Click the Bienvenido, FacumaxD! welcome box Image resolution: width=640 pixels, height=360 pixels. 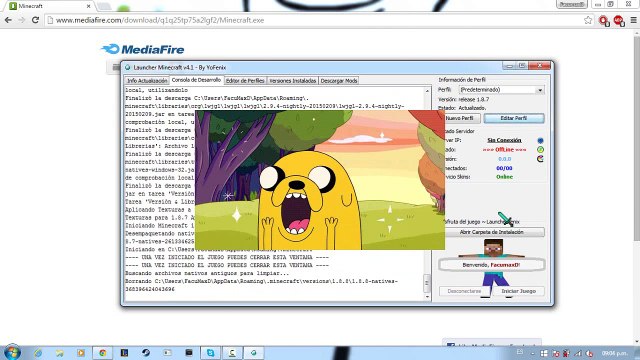[x=491, y=265]
